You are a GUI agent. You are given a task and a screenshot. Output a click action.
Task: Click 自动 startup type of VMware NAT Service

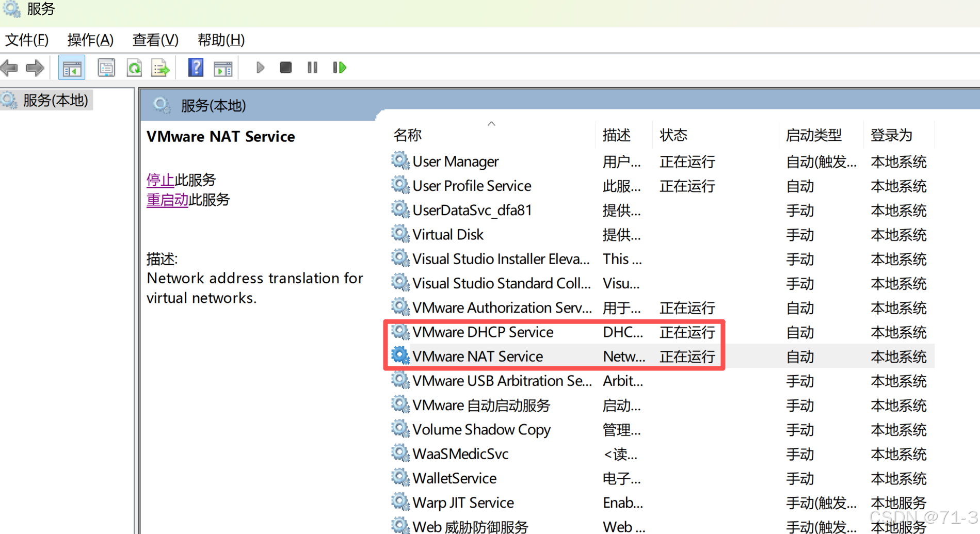(800, 357)
